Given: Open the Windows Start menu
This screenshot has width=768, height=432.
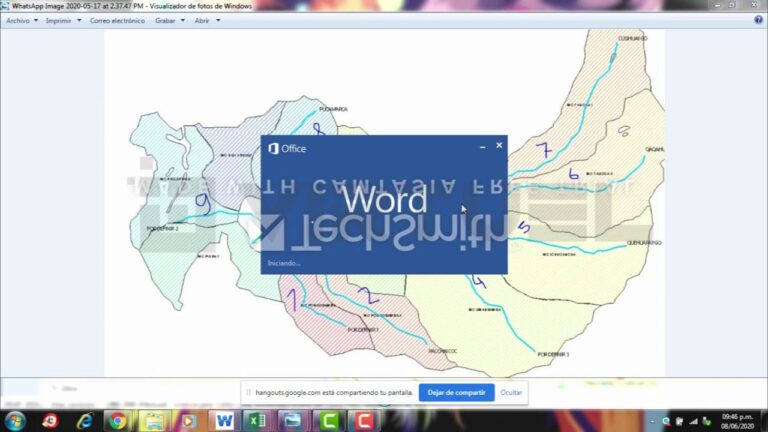Looking at the screenshot, I should (x=15, y=421).
